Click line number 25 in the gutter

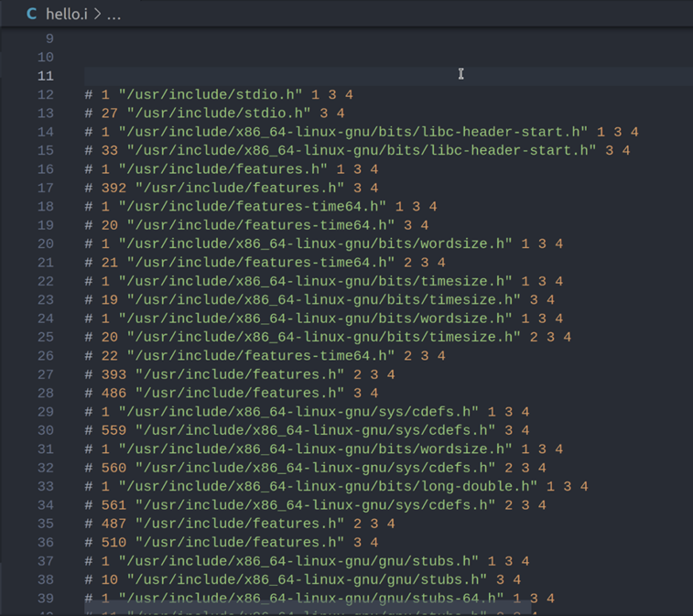tap(46, 337)
